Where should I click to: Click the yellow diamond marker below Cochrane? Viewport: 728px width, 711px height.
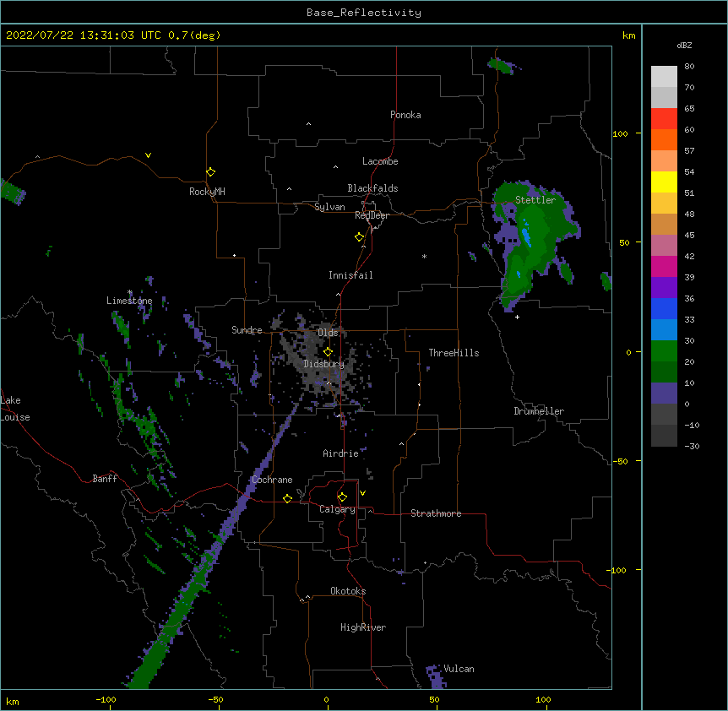pos(287,498)
